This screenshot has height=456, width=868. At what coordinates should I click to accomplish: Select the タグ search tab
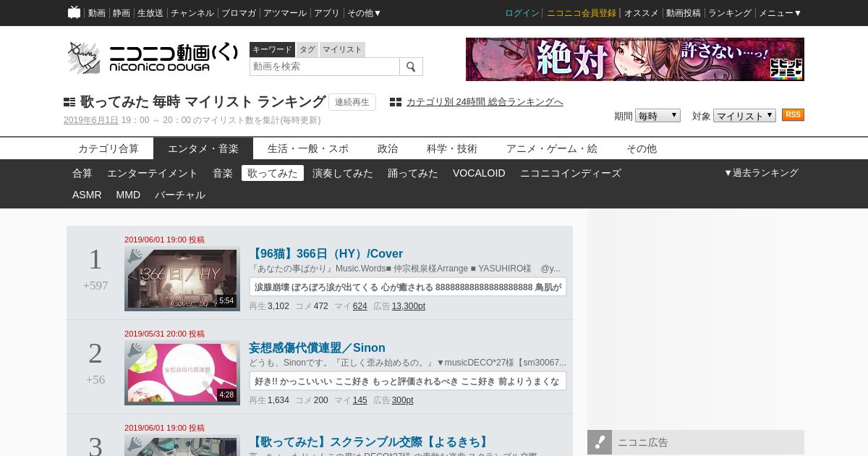tap(307, 49)
